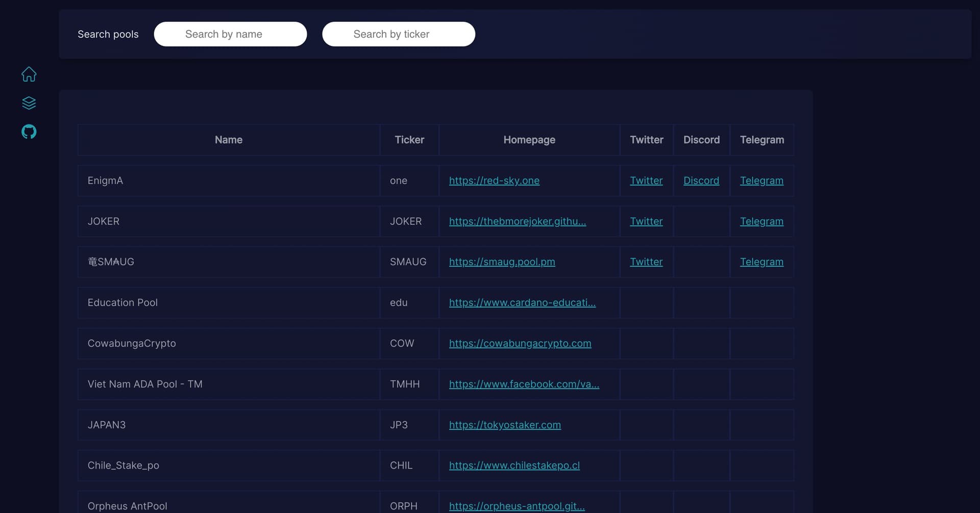Open EnigmA's homepage red-sky.one
This screenshot has height=513, width=980.
tap(494, 181)
